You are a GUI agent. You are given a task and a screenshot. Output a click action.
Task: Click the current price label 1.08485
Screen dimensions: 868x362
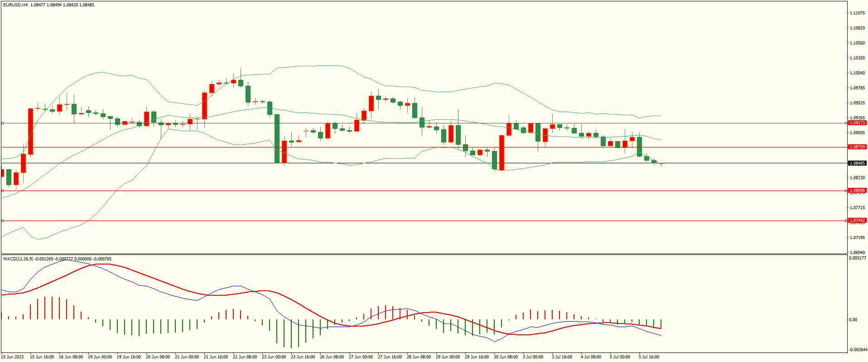tap(857, 163)
